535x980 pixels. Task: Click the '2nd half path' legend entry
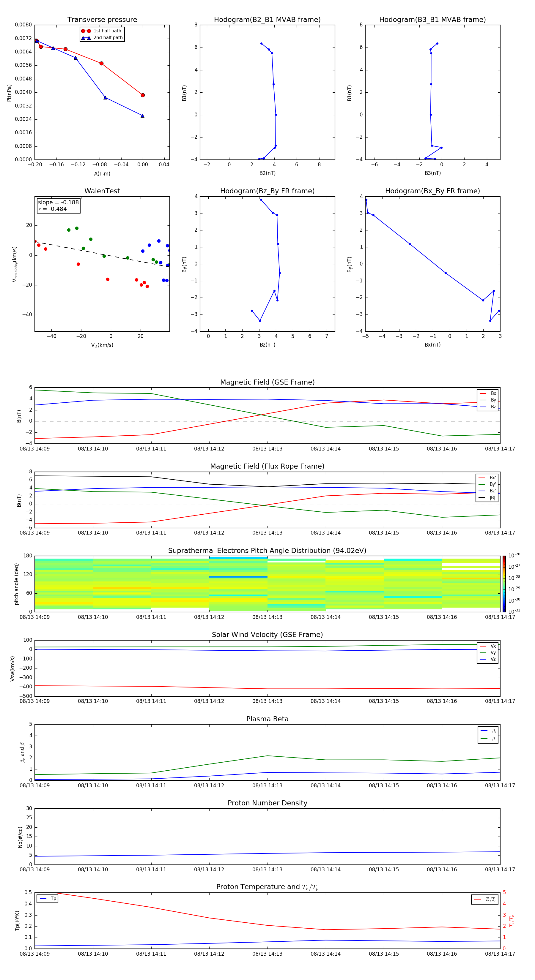pyautogui.click(x=102, y=38)
